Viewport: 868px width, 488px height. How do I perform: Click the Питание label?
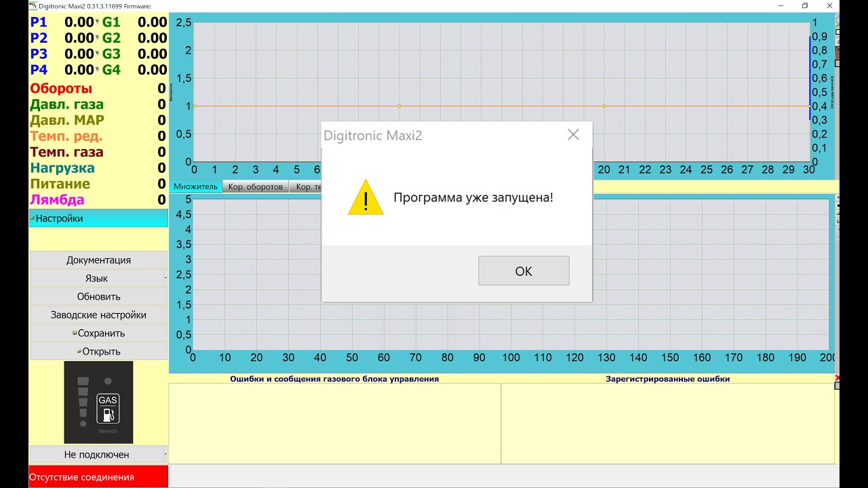[60, 184]
